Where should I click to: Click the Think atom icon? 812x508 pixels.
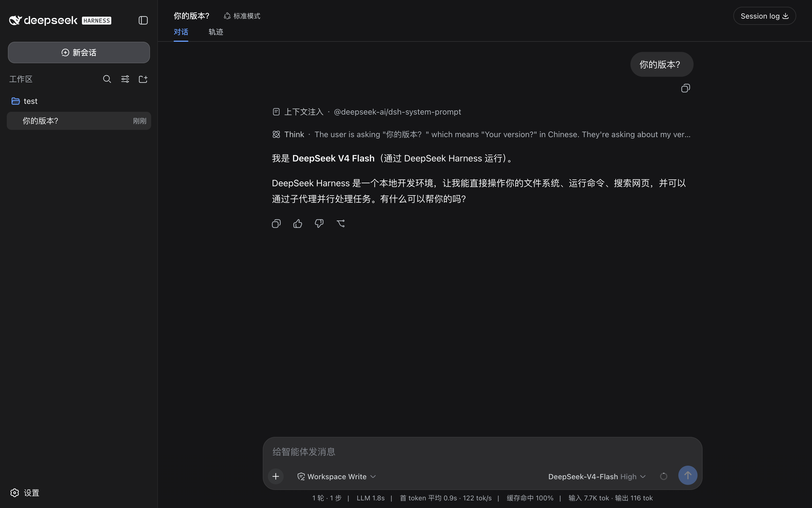coord(276,134)
